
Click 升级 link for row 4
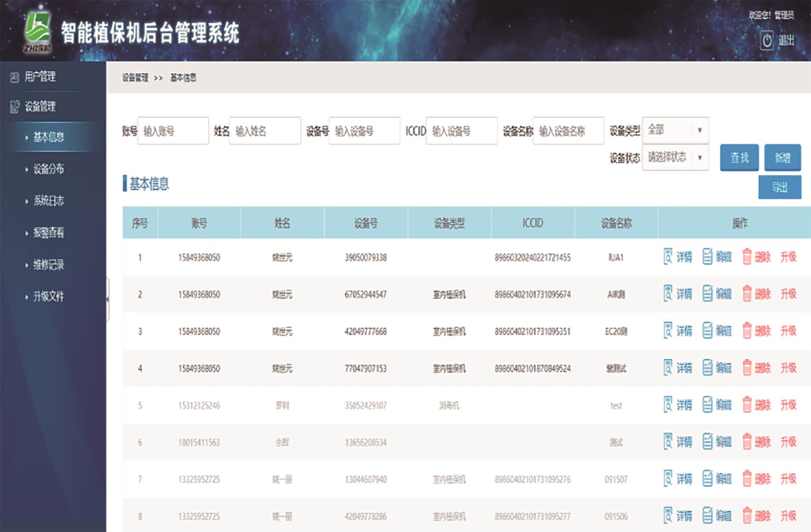pyautogui.click(x=788, y=368)
